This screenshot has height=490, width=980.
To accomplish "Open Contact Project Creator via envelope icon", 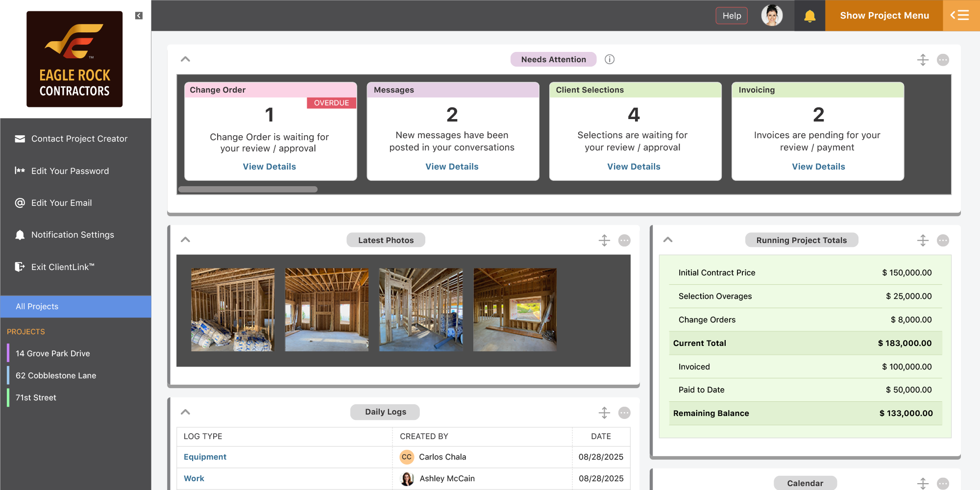I will [20, 139].
